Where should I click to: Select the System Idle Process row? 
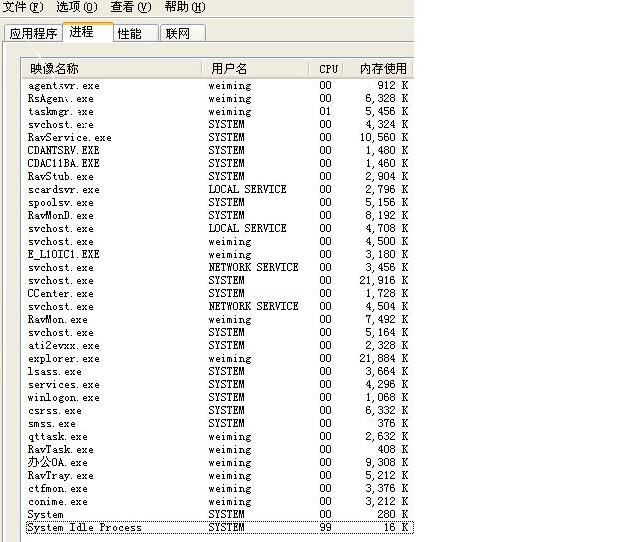[x=219, y=528]
